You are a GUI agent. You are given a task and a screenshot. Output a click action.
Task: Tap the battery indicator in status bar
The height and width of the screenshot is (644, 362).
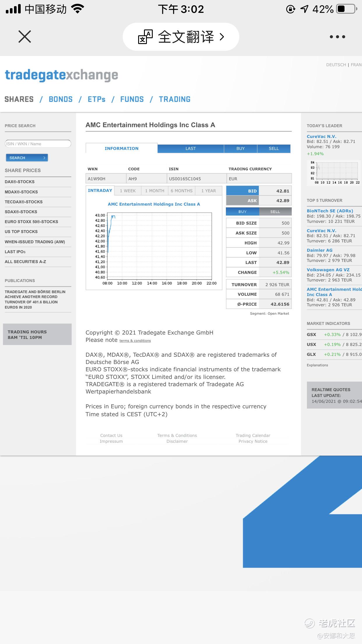(347, 9)
